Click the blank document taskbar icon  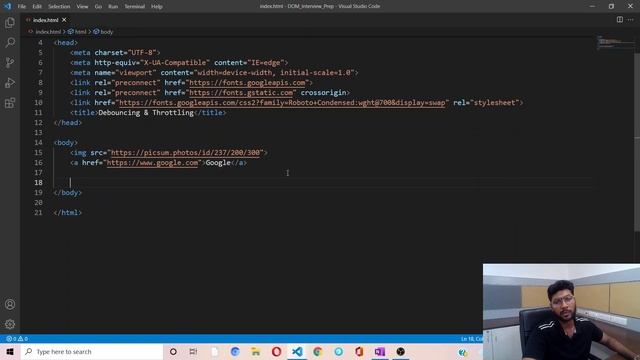[x=214, y=351]
